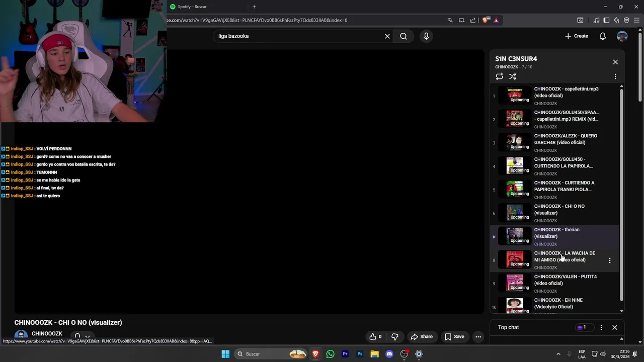644x362 pixels.
Task: Open browser tab search icon
Action: (580, 20)
